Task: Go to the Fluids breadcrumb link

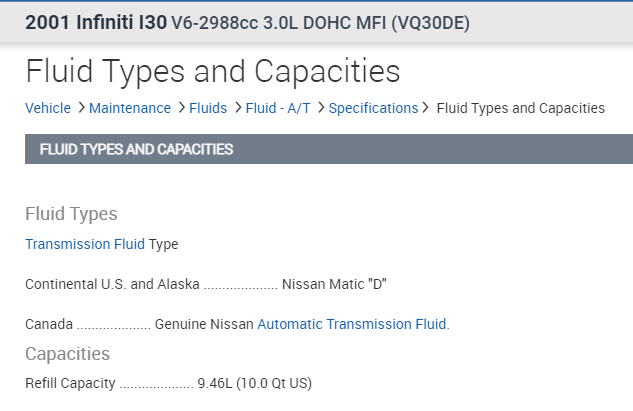Action: (210, 108)
